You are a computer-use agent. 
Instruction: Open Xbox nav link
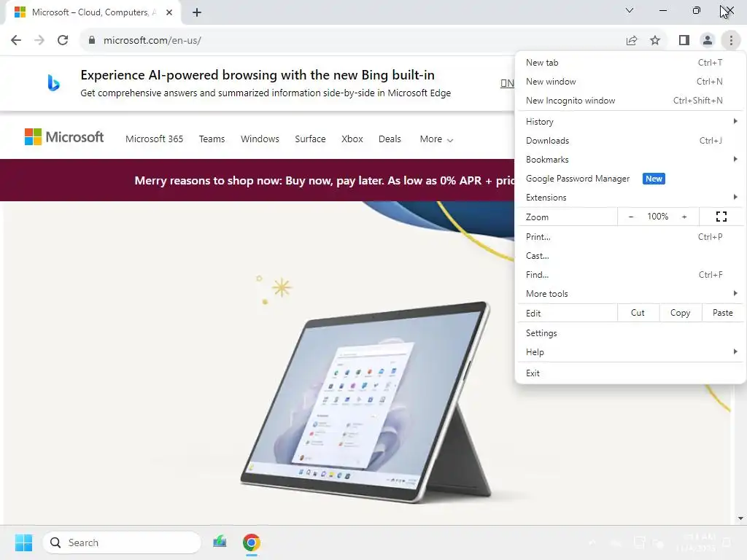pos(352,139)
